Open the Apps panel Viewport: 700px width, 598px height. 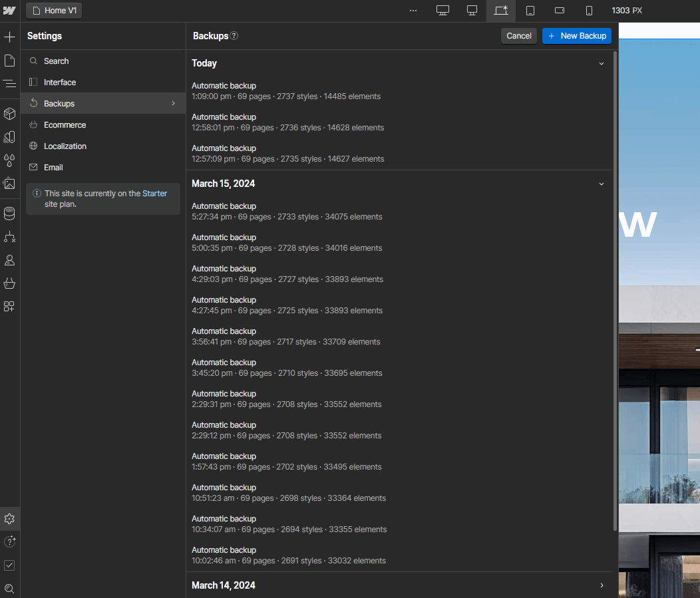click(x=9, y=307)
